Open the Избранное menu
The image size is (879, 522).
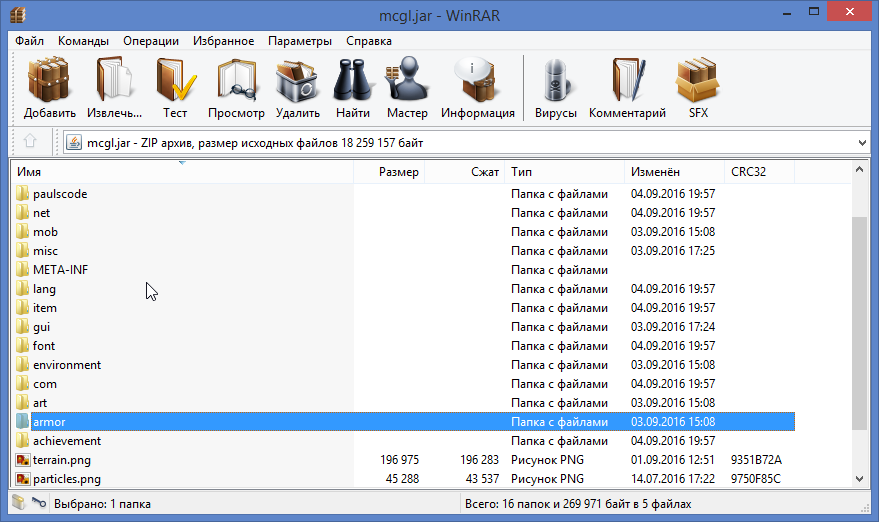coord(223,41)
